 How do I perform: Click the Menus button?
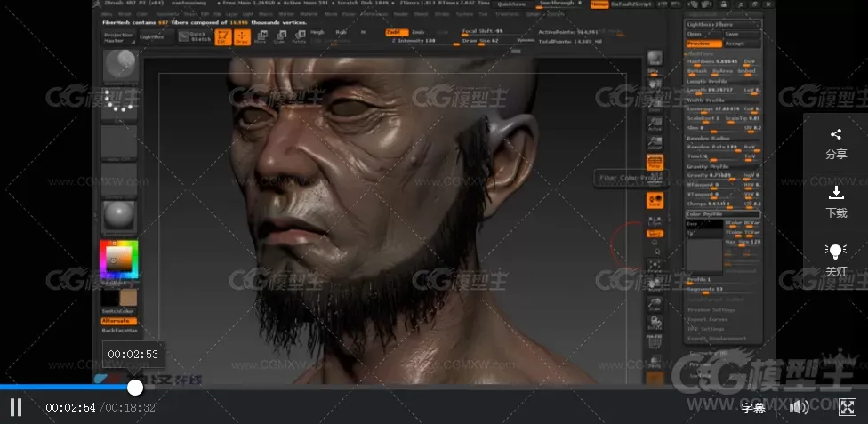pos(599,4)
